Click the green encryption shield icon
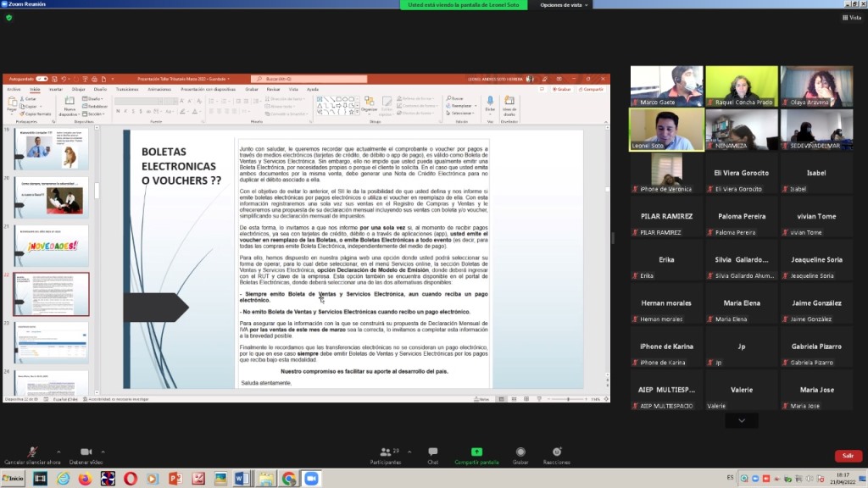The height and width of the screenshot is (488, 868). (x=9, y=17)
